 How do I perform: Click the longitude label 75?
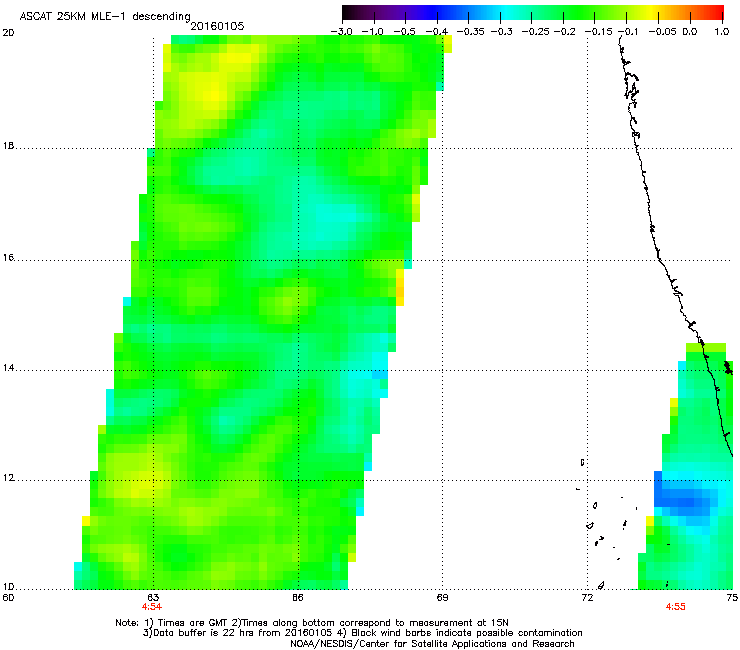tap(732, 598)
